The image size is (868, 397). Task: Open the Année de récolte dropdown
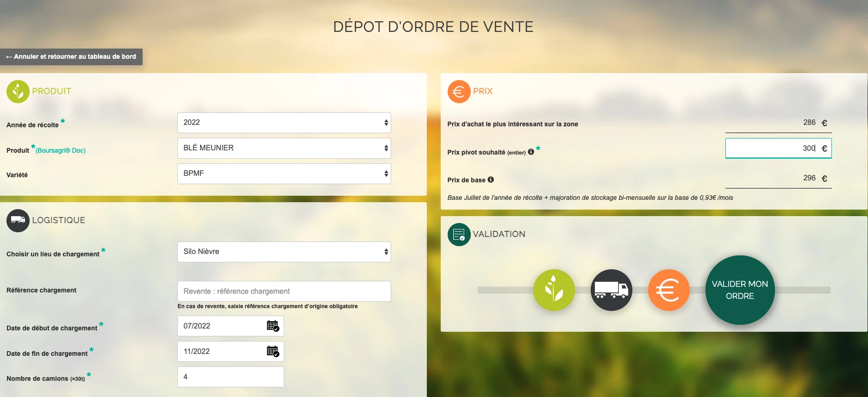[284, 123]
